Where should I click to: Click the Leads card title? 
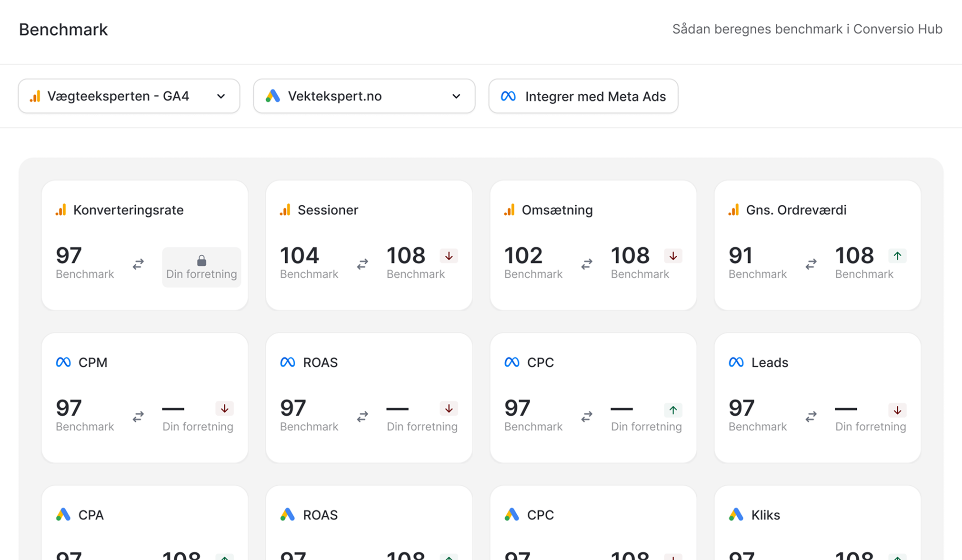click(x=770, y=362)
